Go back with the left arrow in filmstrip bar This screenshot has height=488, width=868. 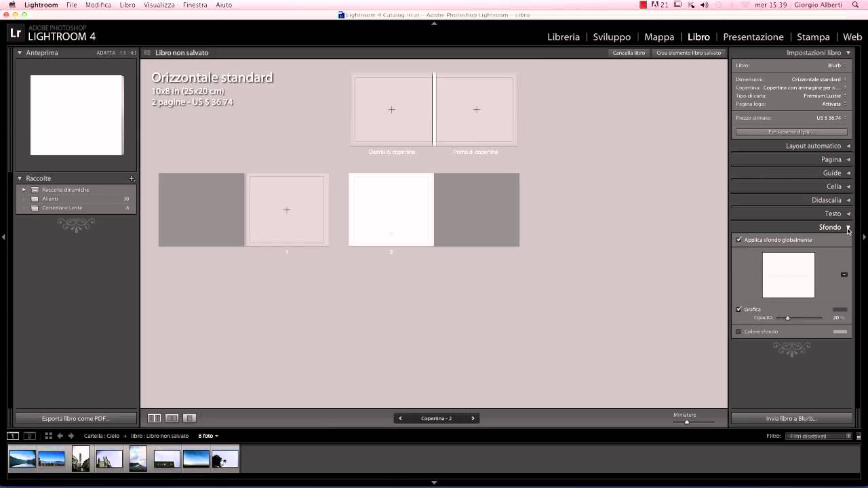[60, 436]
